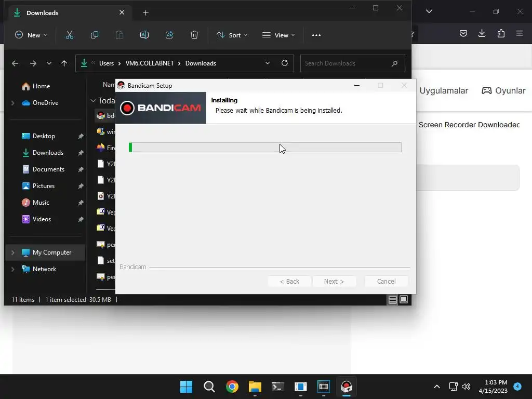Open Videos in navigation pane
The width and height of the screenshot is (532, 399).
(x=42, y=219)
